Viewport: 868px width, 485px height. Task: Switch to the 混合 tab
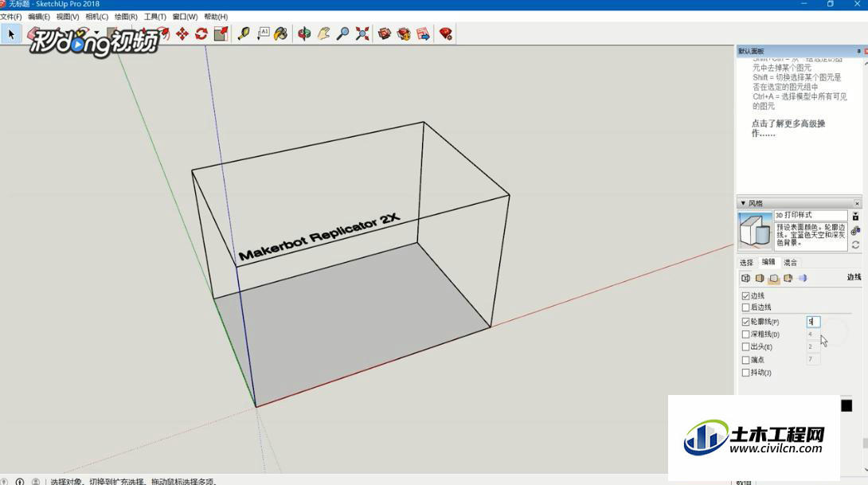coord(791,263)
